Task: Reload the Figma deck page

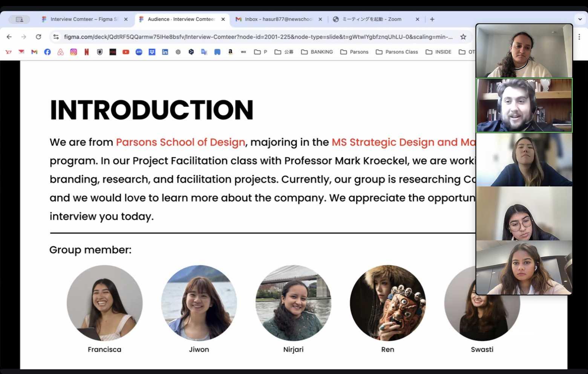Action: pyautogui.click(x=38, y=37)
